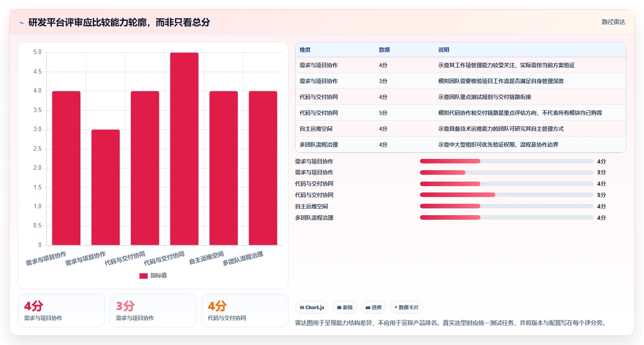Viewport: 644px width, 345px height.
Task: Click progress bar for 需求与项目协作 4分
Action: (507, 161)
